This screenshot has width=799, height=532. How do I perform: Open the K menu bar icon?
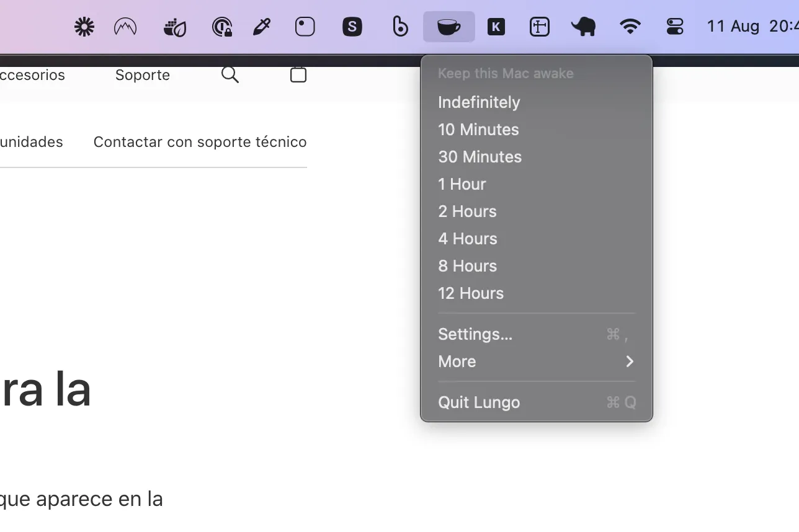[496, 26]
